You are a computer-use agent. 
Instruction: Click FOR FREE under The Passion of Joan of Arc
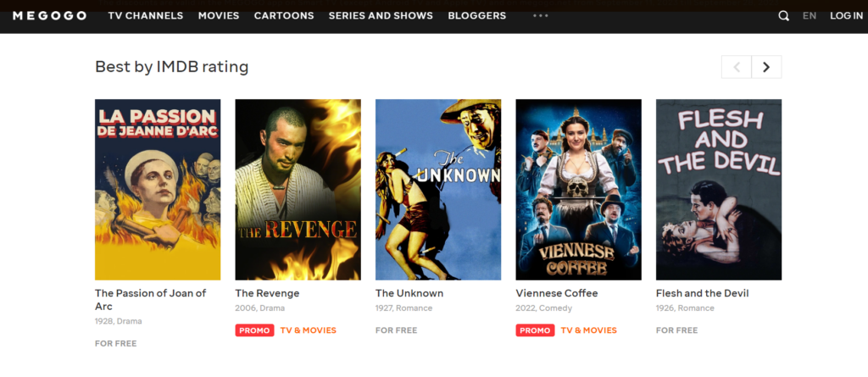click(115, 343)
